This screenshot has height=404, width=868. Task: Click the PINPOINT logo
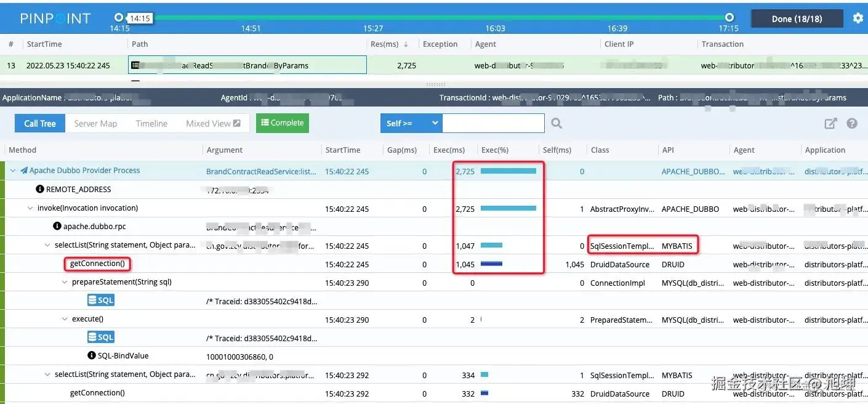55,18
